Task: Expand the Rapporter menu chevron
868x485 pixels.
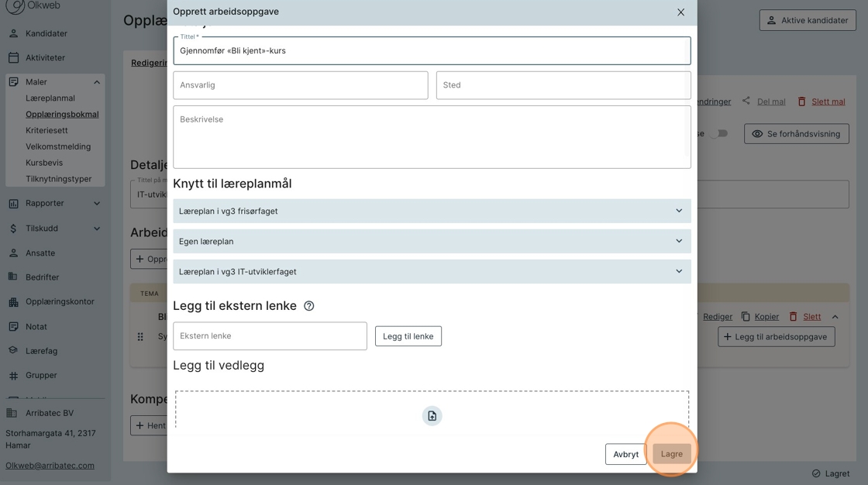Action: (97, 203)
